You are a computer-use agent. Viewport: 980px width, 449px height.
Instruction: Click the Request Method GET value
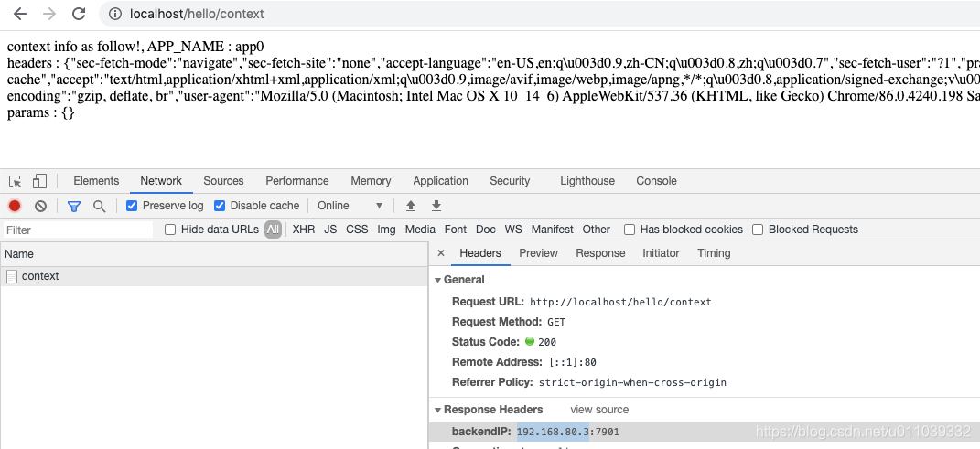[x=556, y=322]
